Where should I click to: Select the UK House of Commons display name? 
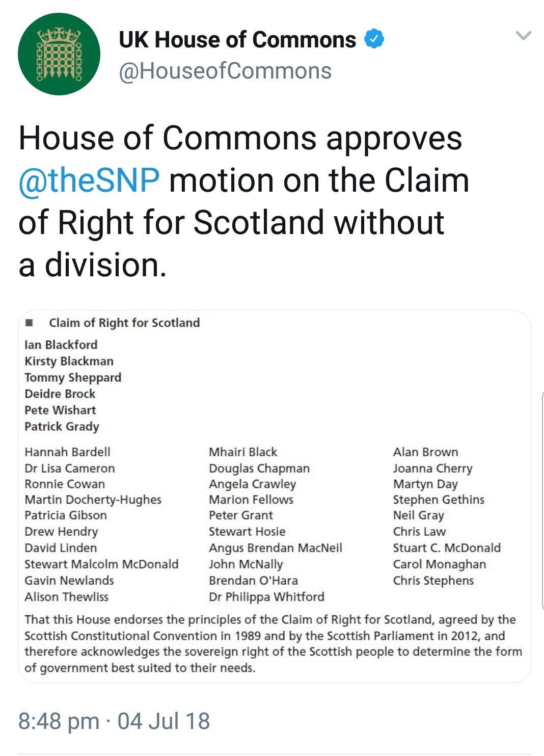click(237, 40)
